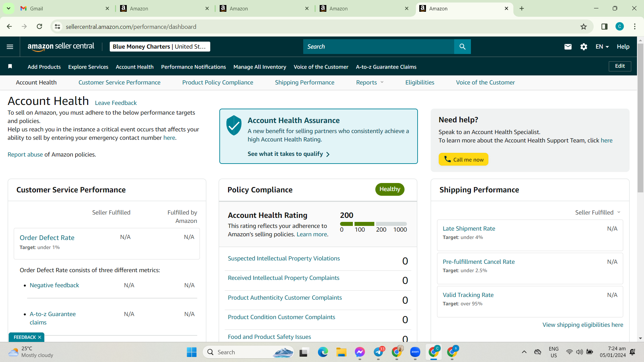
Task: Open Add Products in the navigation bar
Action: [x=44, y=67]
